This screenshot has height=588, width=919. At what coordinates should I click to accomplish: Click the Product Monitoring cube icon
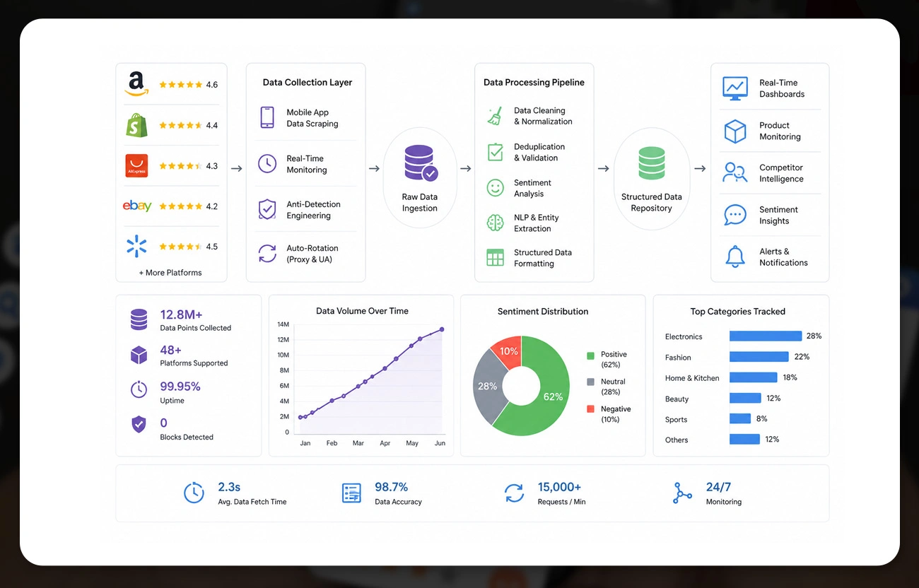click(x=735, y=131)
